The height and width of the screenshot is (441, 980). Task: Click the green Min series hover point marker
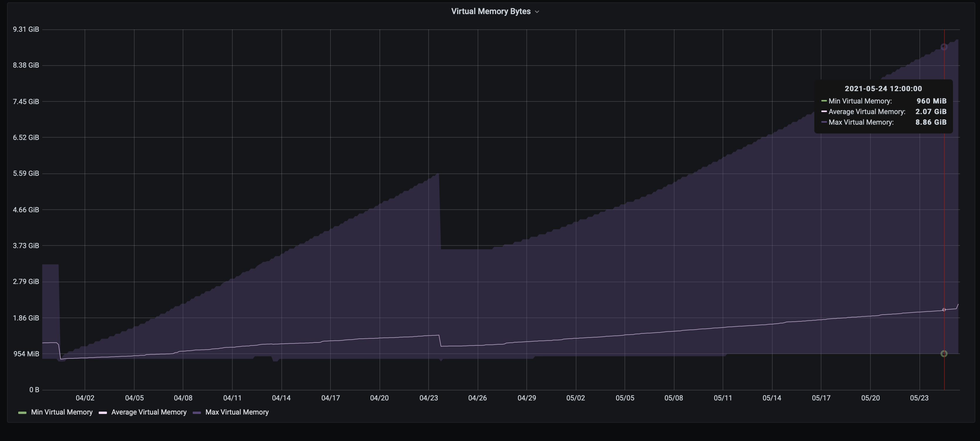click(944, 354)
